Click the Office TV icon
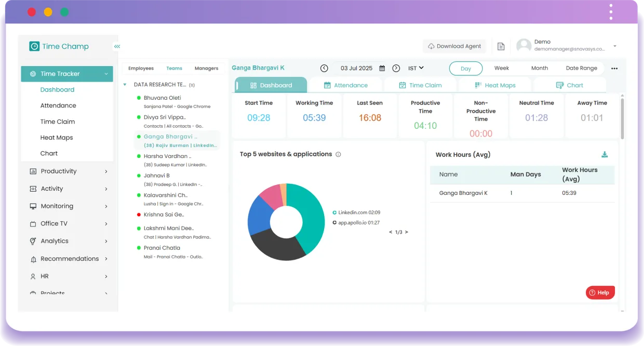Image resolution: width=644 pixels, height=346 pixels. [33, 224]
